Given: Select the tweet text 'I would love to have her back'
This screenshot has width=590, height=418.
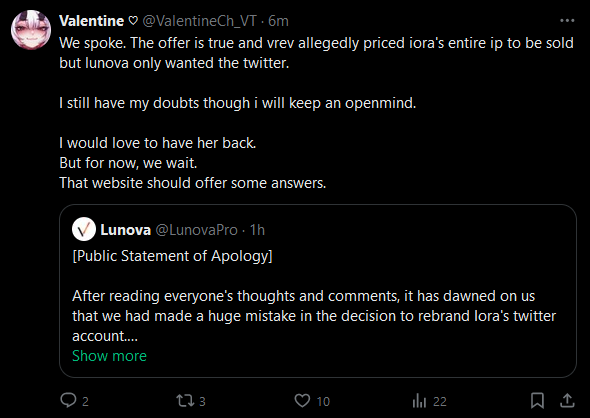Looking at the screenshot, I should 157,143.
